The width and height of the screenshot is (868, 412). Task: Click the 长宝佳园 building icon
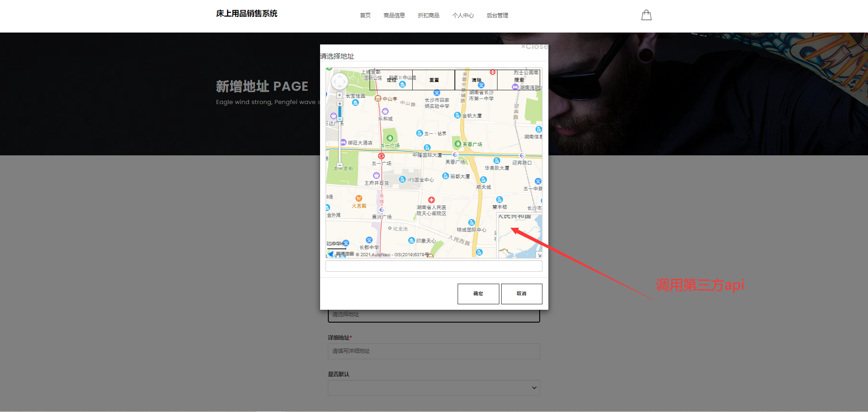[355, 103]
